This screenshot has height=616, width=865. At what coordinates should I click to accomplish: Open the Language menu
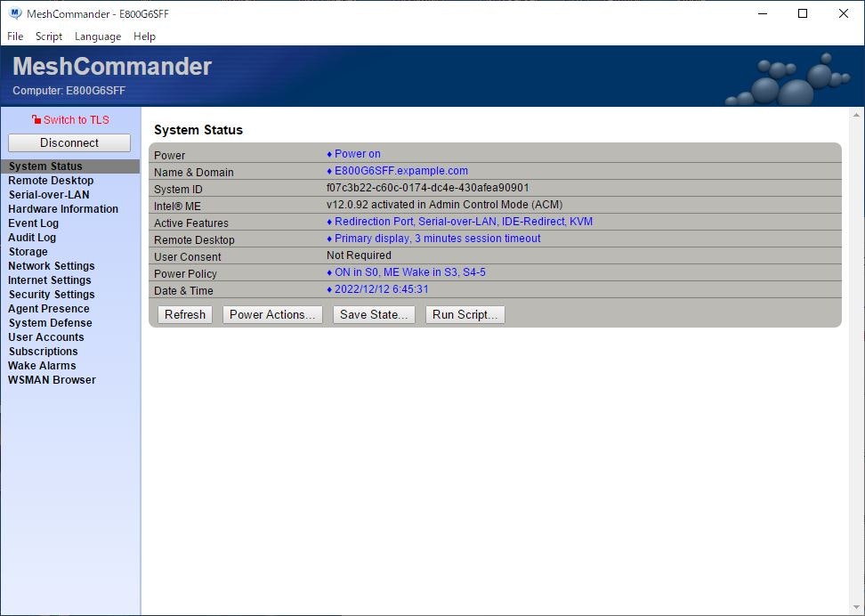pos(98,36)
